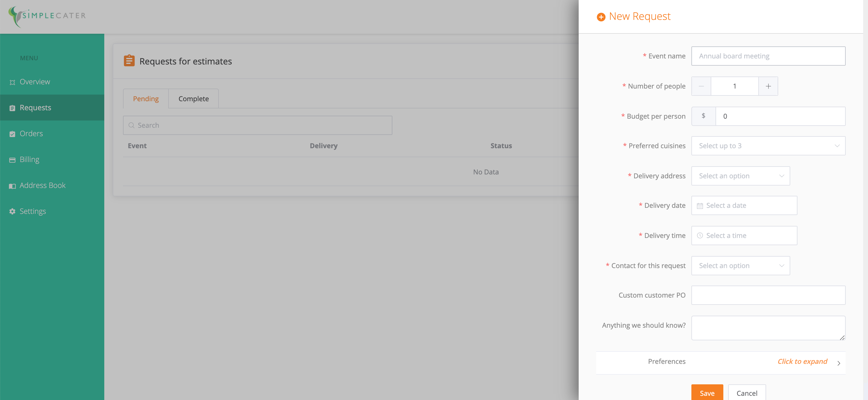Click the Billing card icon
This screenshot has height=400, width=868.
[12, 160]
